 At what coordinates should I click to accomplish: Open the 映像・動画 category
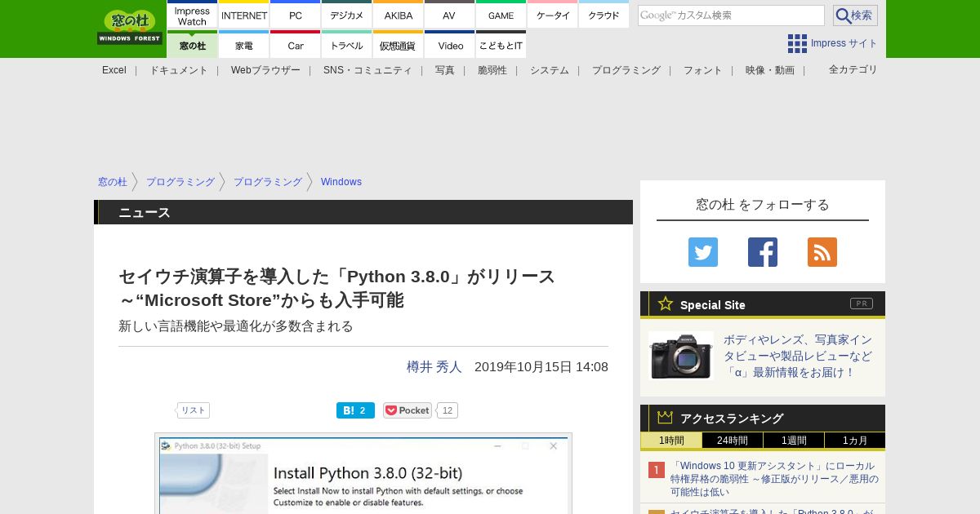point(770,70)
